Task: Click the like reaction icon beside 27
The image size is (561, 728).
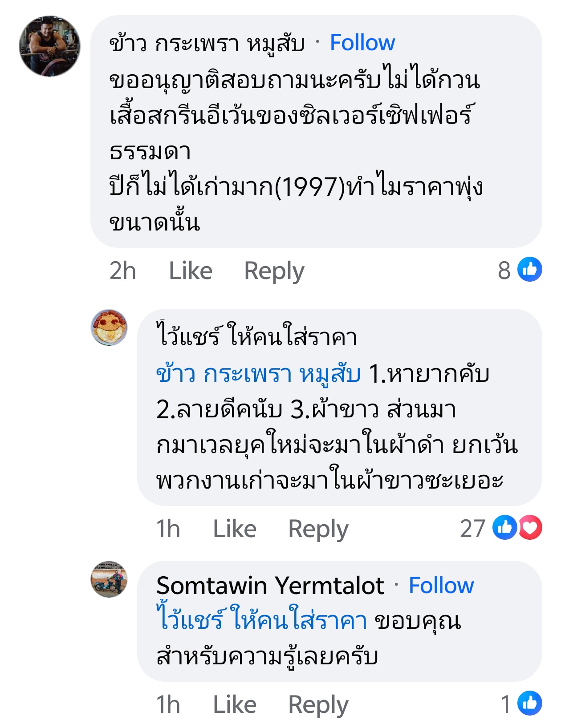Action: click(504, 528)
